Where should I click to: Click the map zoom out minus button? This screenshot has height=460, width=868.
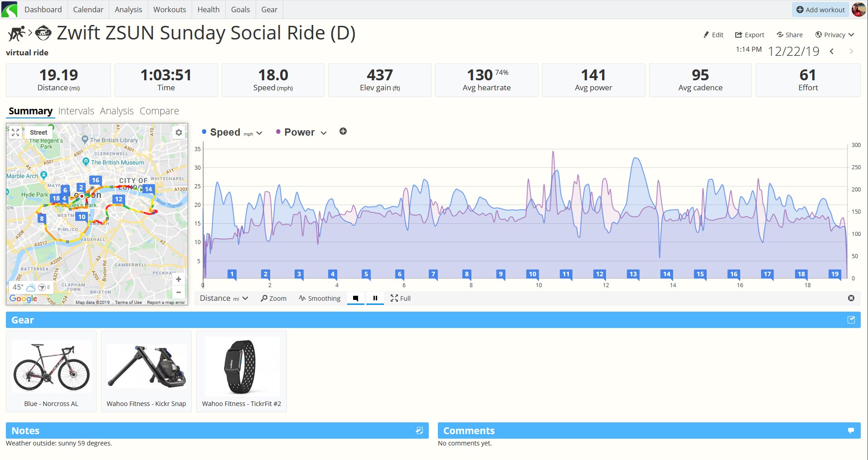[179, 292]
